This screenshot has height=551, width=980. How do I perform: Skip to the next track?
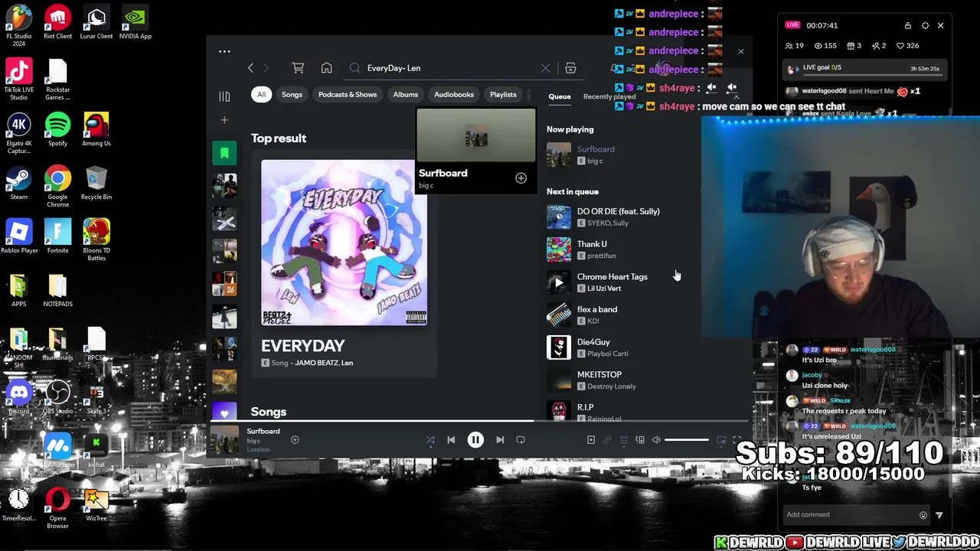pos(500,440)
